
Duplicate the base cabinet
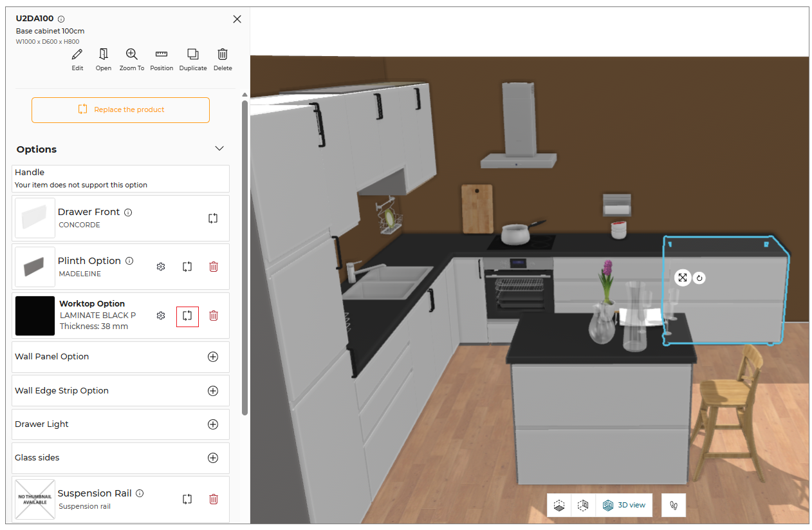pos(193,54)
